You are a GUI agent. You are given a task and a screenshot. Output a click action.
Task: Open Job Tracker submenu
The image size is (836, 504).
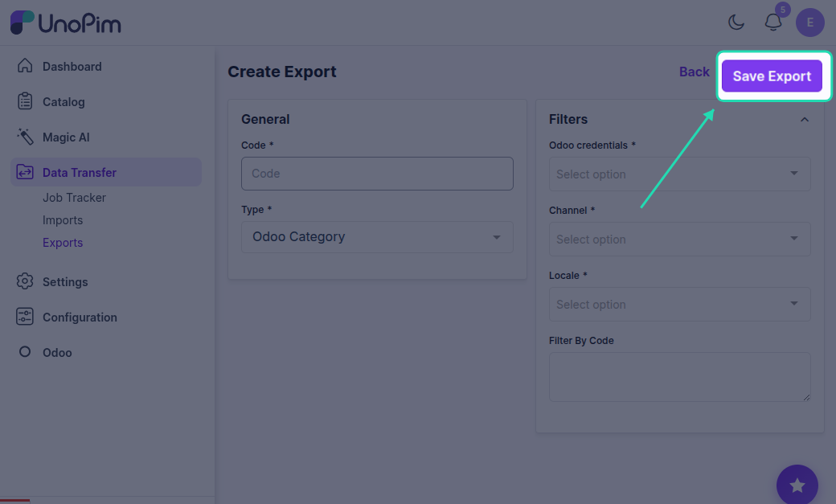pos(74,198)
